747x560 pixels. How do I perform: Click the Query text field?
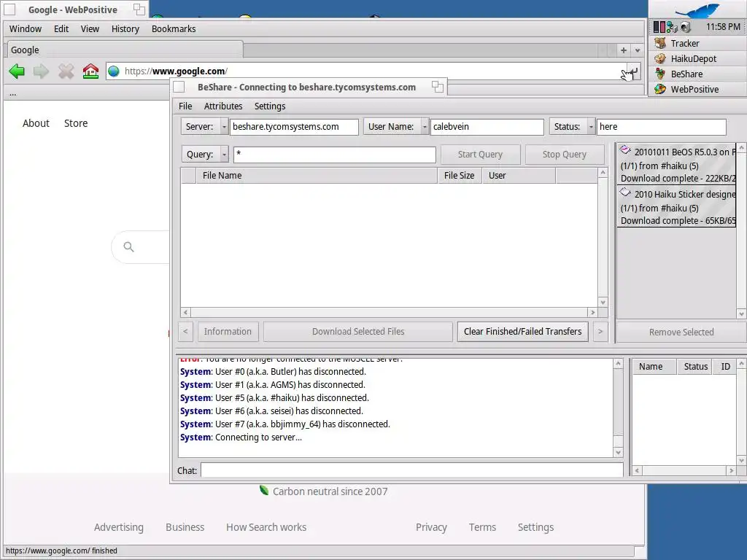tap(334, 155)
